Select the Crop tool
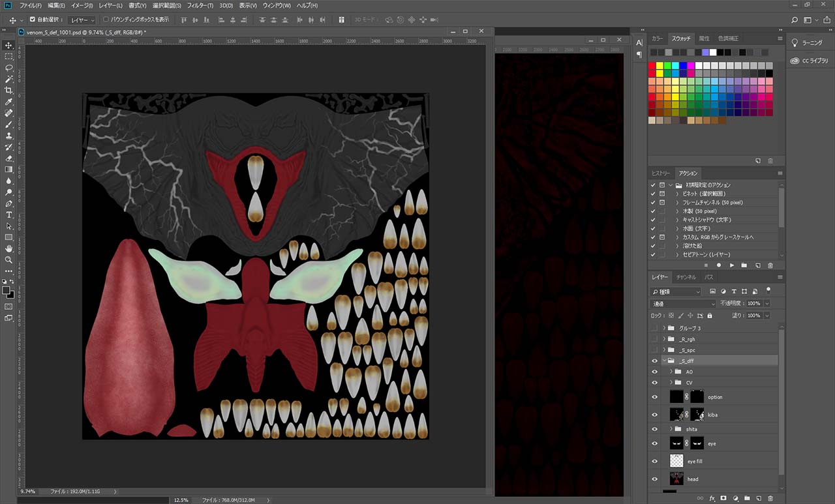835x504 pixels. tap(8, 90)
